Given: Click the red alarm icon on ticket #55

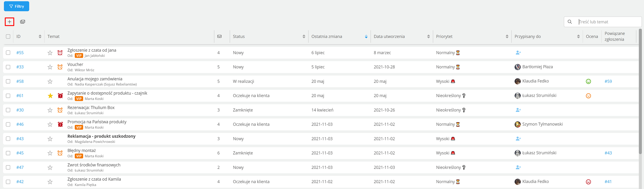Looking at the screenshot, I should coord(60,53).
